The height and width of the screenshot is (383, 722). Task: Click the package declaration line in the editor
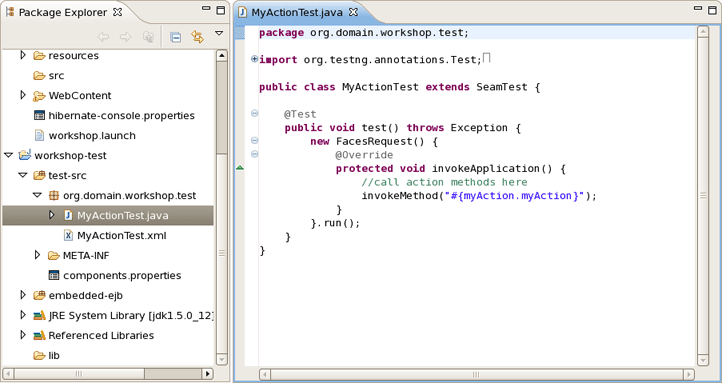tap(364, 33)
